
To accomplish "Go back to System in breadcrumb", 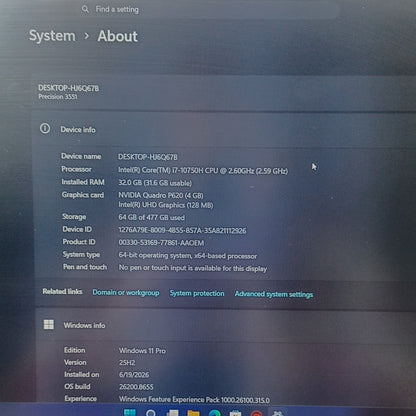I will tap(52, 36).
